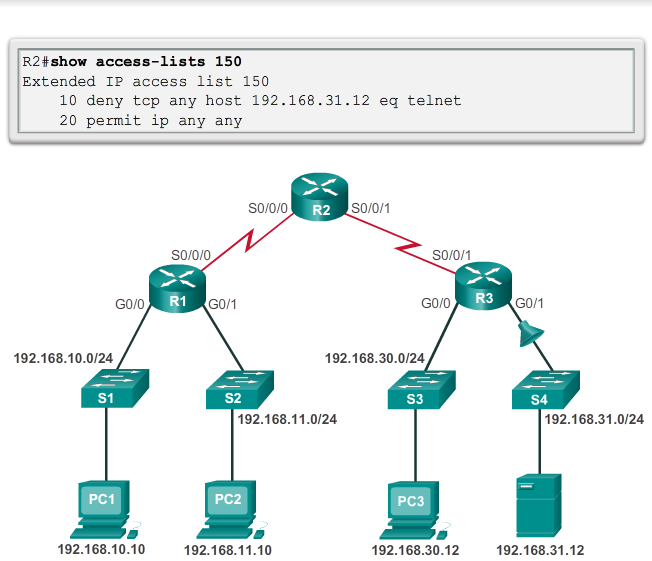Click the R3 router icon

tap(484, 289)
